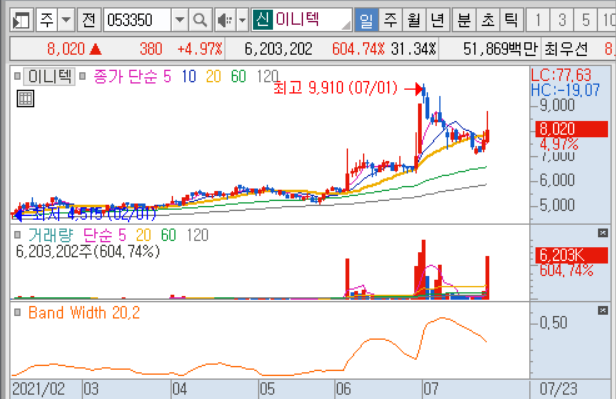Click the 6,203,202주(604.74%) volume text
Viewport: 616px width, 399px height.
click(x=88, y=251)
